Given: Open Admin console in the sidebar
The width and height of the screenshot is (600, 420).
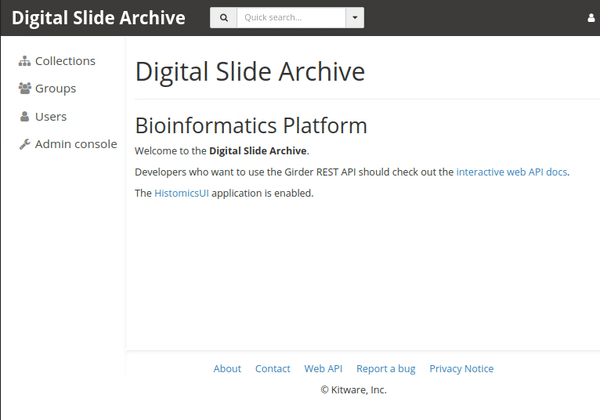Looking at the screenshot, I should pyautogui.click(x=68, y=144).
